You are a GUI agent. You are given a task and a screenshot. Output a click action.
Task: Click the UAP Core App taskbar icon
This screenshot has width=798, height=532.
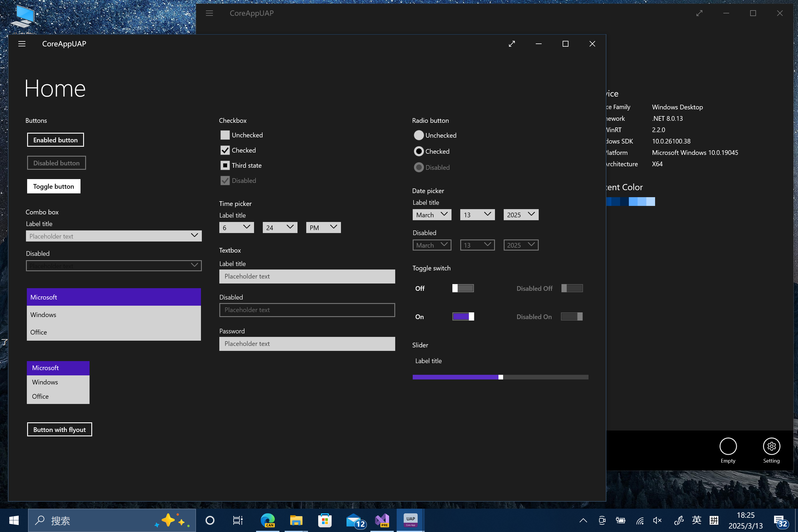click(x=411, y=520)
